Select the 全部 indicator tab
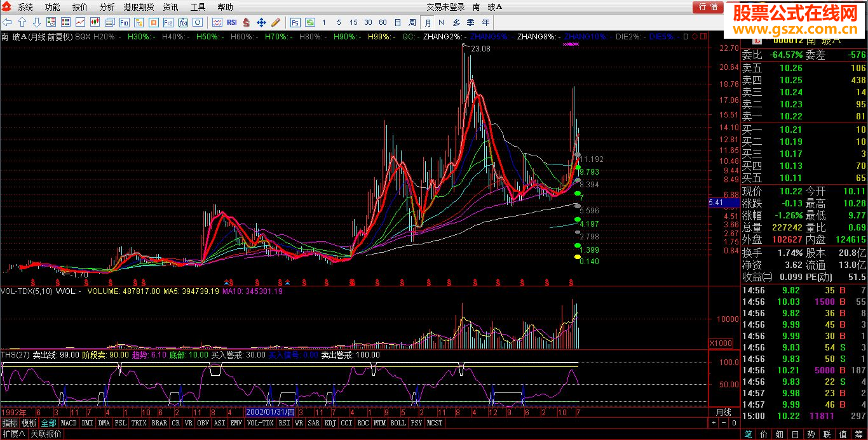868x440 pixels. click(49, 423)
